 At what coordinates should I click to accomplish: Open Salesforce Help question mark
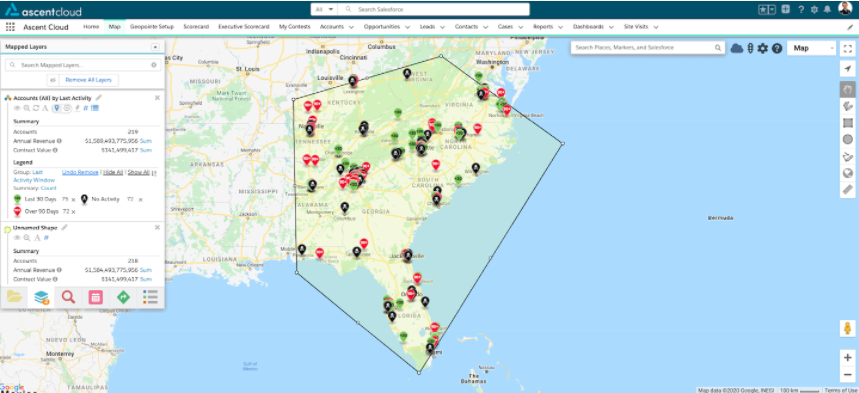801,9
